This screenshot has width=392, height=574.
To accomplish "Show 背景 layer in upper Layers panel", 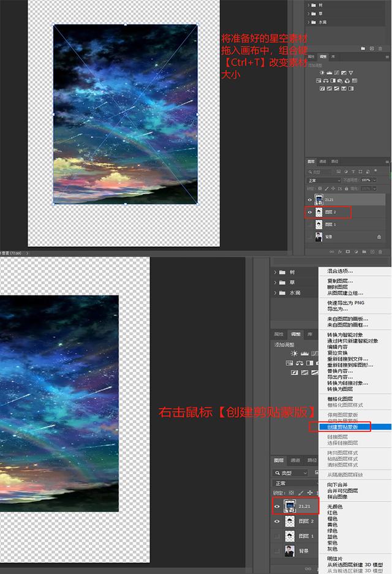I will [310, 237].
